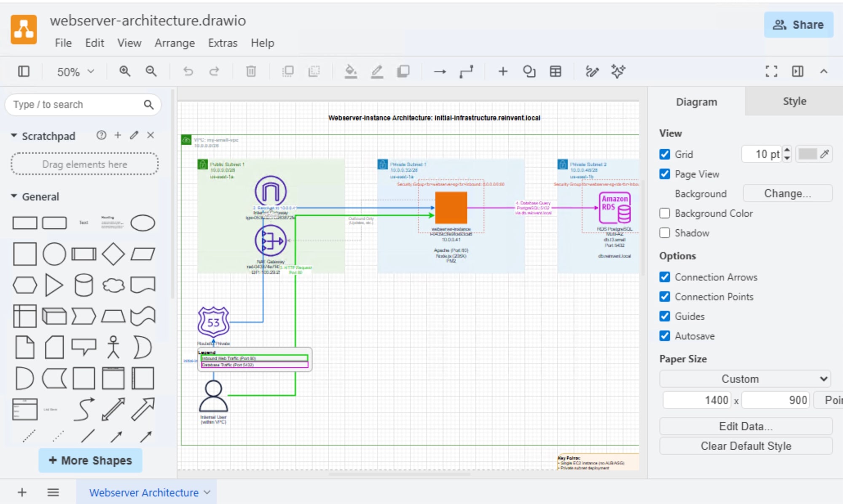Click the Fill Color bucket icon
Image resolution: width=843 pixels, height=504 pixels.
350,71
